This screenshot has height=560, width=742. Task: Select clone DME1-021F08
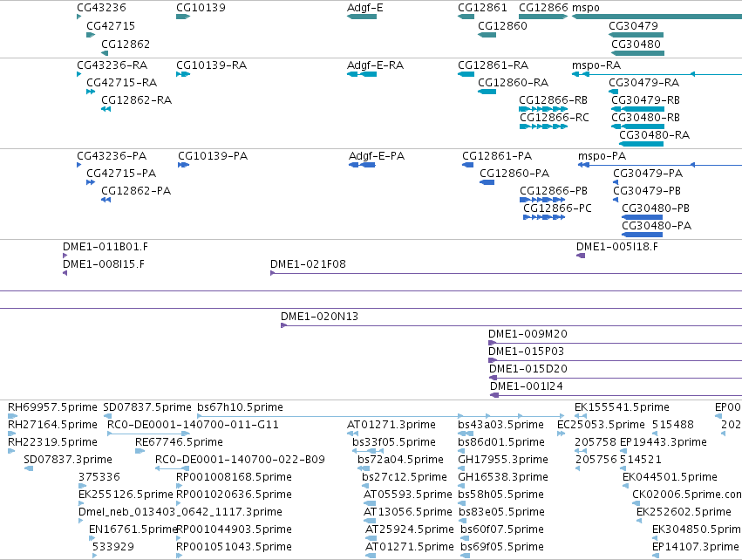[x=506, y=273]
